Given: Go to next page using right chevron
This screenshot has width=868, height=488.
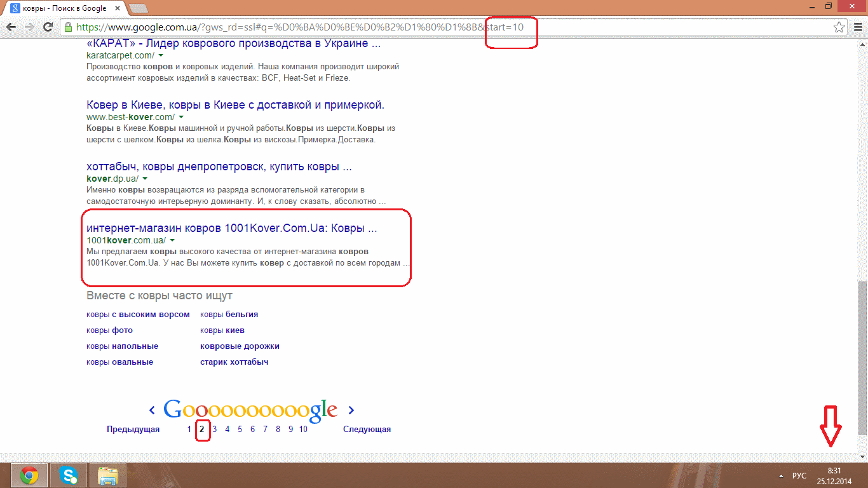Looking at the screenshot, I should [351, 410].
